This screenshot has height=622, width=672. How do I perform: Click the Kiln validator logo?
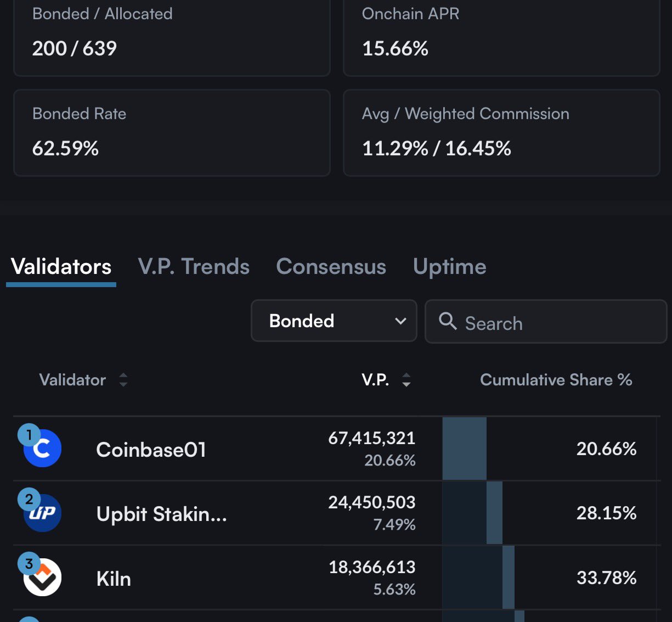pos(42,578)
